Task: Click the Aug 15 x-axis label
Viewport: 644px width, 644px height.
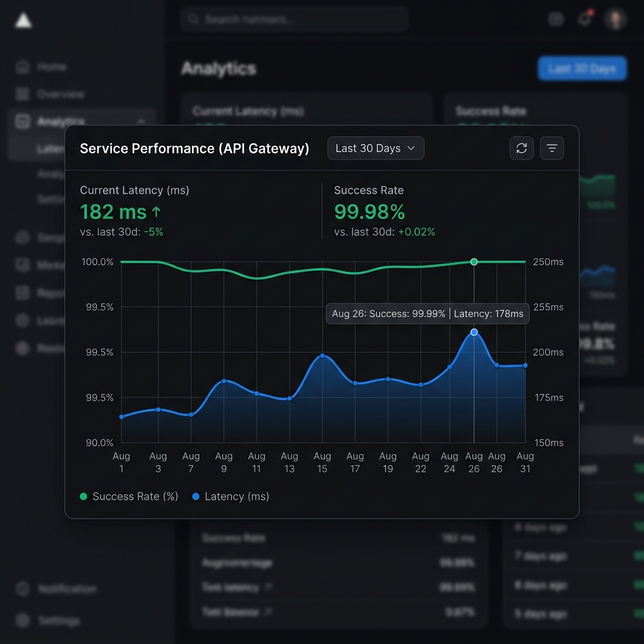Action: pos(323,462)
